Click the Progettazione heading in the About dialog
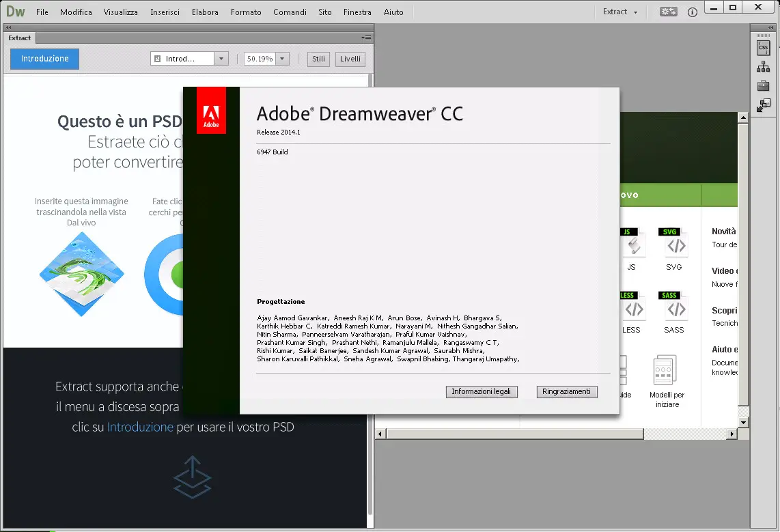780x532 pixels. coord(281,302)
